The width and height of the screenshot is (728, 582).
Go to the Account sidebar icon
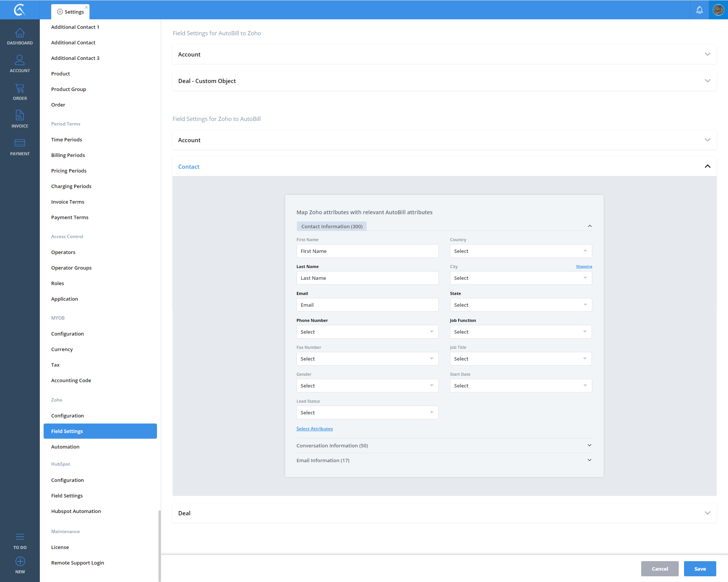point(20,61)
